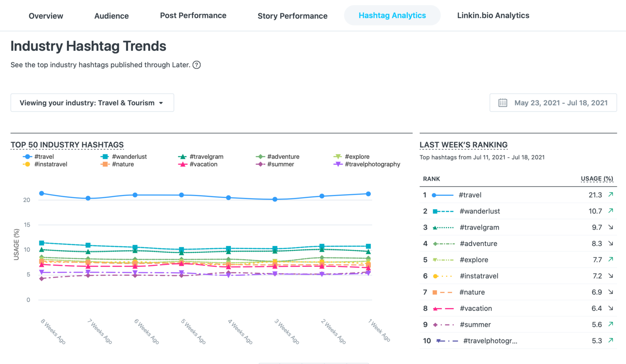The height and width of the screenshot is (364, 626).
Task: Click the calendar icon in date range
Action: 502,103
